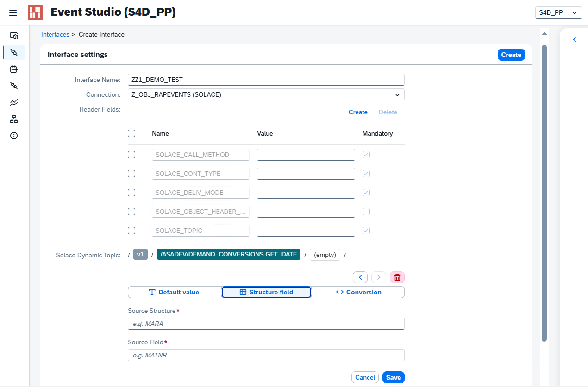Screen dimensions: 588x387
Task: Open the S4D_PP system dropdown
Action: [558, 12]
